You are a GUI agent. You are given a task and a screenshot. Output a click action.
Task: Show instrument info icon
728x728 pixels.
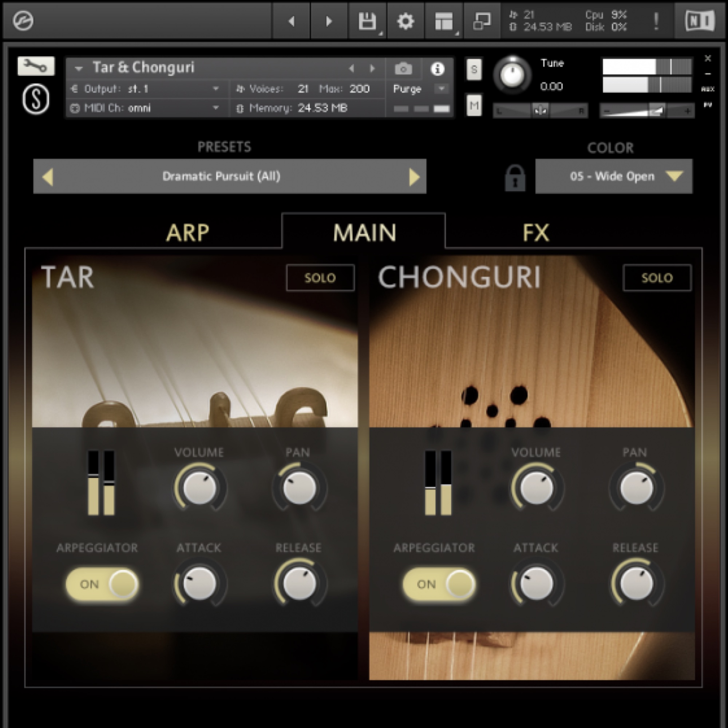[437, 69]
